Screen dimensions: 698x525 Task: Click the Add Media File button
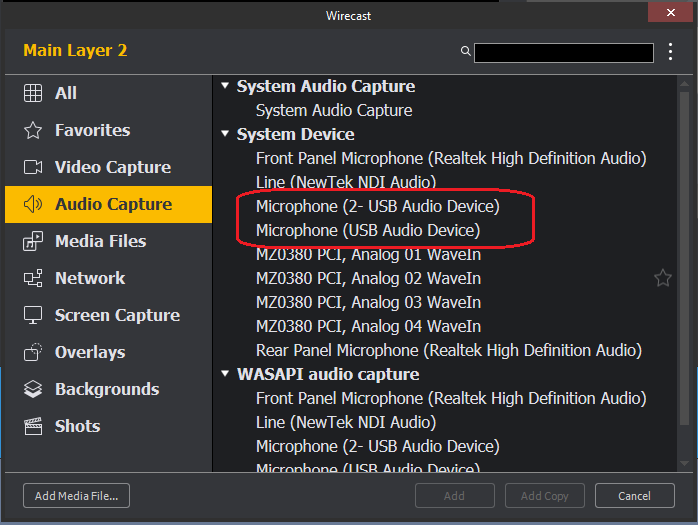(77, 496)
